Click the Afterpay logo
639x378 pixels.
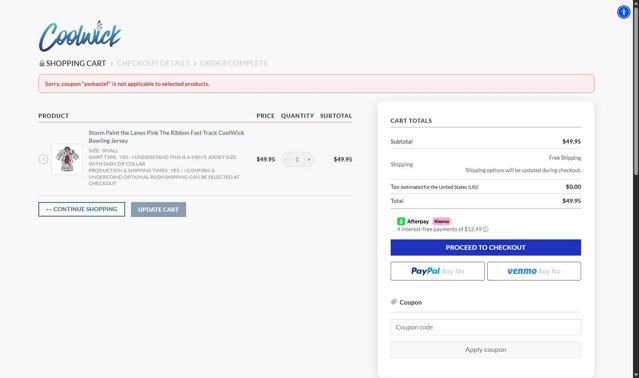pyautogui.click(x=413, y=221)
